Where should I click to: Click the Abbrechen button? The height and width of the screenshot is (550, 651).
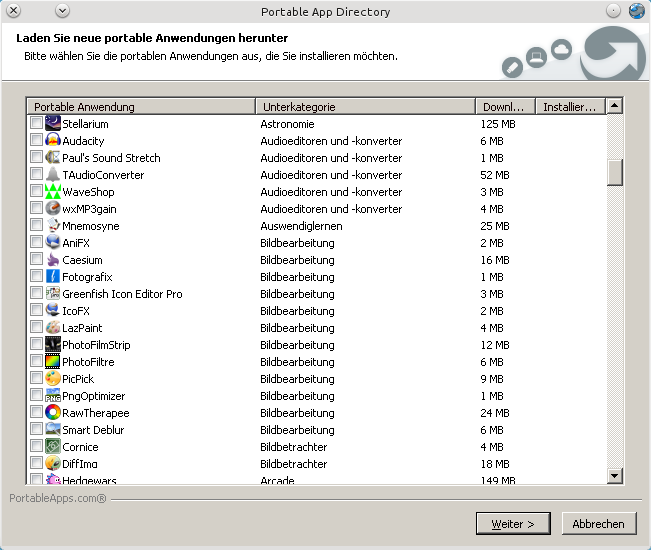(598, 524)
